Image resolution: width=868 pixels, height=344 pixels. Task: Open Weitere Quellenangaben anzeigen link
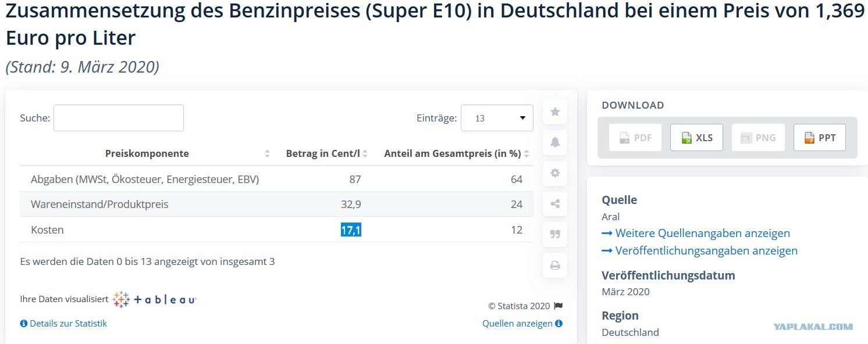coord(696,233)
